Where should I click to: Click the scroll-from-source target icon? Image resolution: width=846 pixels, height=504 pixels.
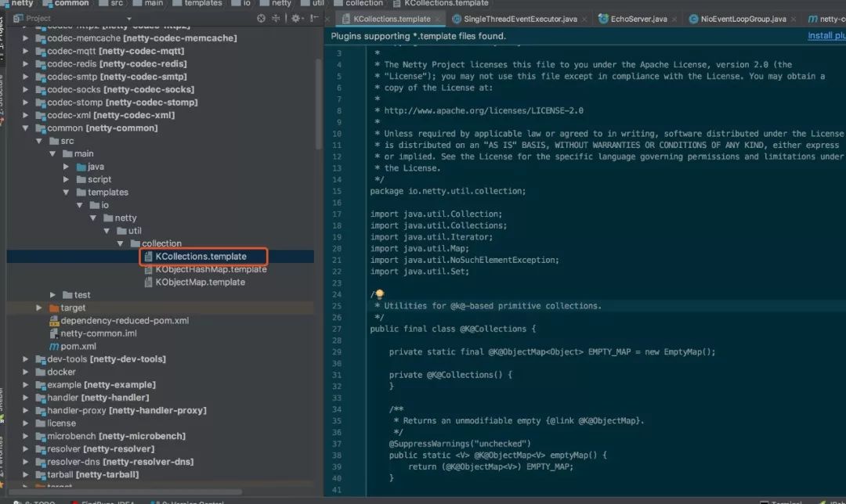pos(261,18)
